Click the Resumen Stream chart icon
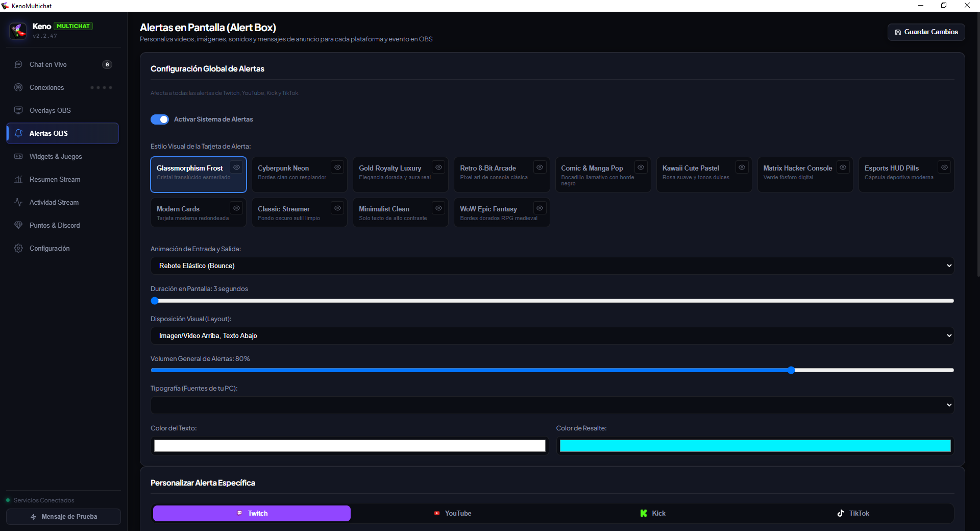 (x=18, y=179)
